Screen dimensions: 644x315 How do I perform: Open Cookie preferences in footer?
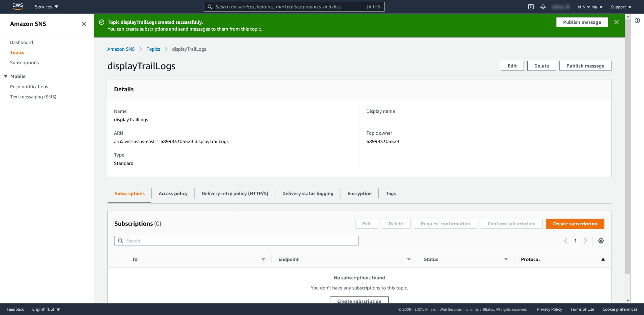pos(620,309)
